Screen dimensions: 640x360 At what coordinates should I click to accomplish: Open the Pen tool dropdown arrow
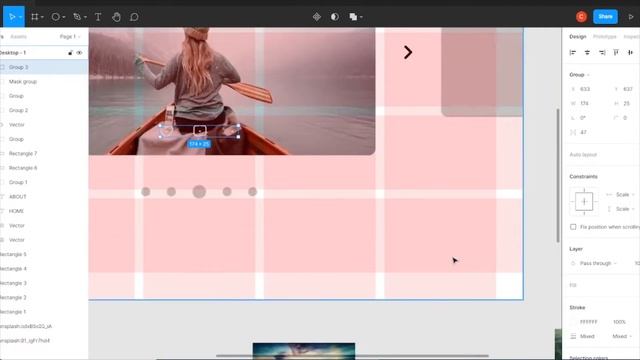[x=85, y=17]
